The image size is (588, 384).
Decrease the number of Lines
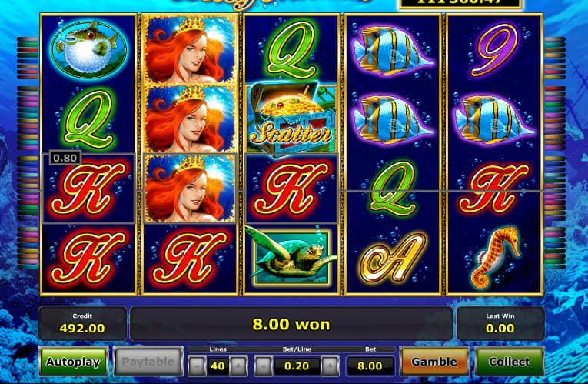pos(198,366)
